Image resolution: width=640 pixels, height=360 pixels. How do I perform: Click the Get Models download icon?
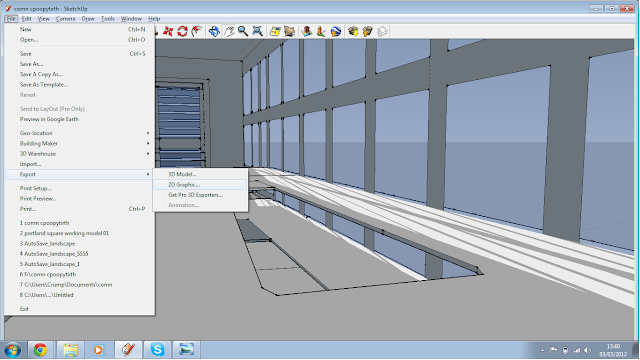(353, 31)
